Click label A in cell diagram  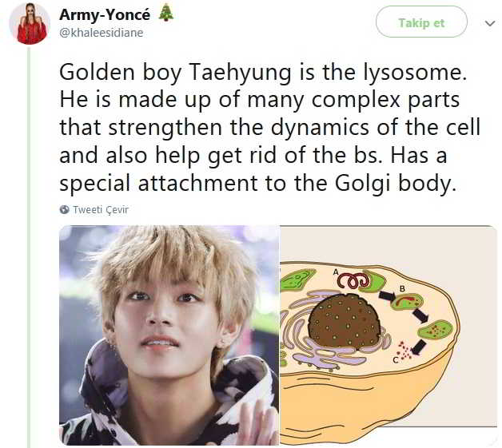point(336,272)
